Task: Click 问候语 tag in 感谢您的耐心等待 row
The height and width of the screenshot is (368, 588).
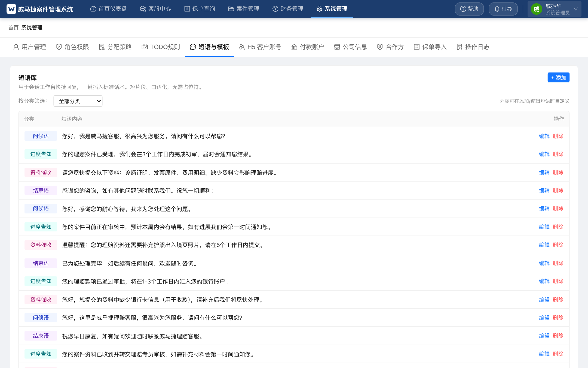Action: pyautogui.click(x=41, y=208)
